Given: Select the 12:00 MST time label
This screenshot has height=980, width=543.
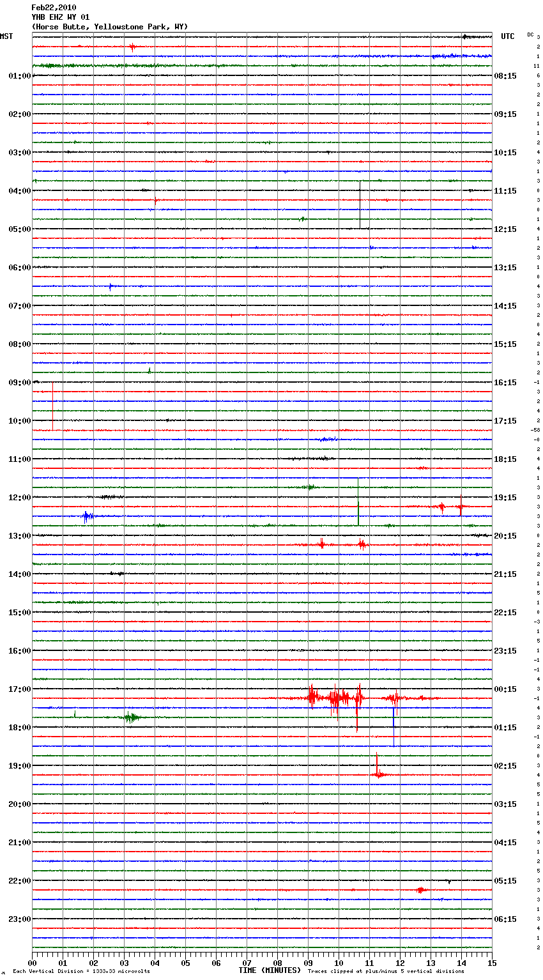Looking at the screenshot, I should [x=19, y=498].
